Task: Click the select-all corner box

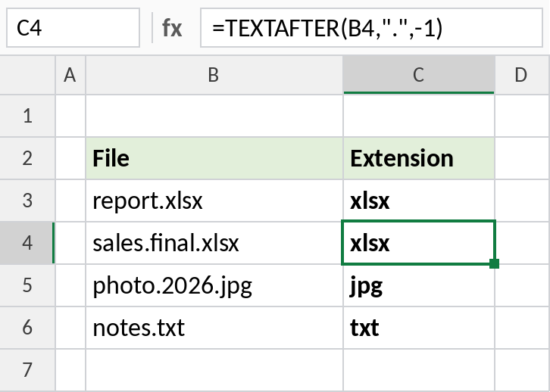Action: [27, 75]
